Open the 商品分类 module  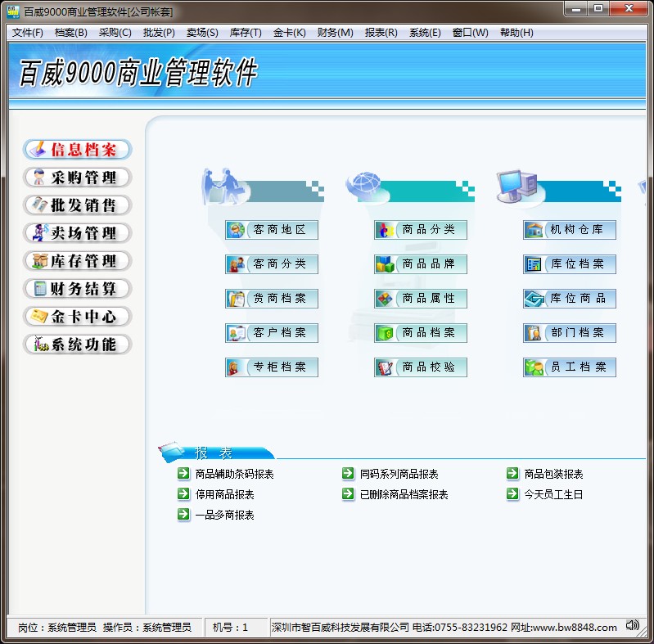pyautogui.click(x=421, y=230)
